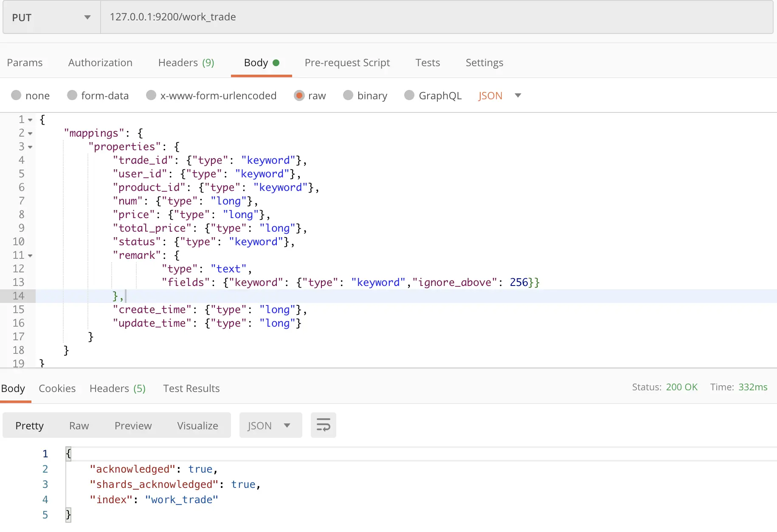The image size is (777, 532).
Task: Toggle the response line wrap icon
Action: coord(323,425)
